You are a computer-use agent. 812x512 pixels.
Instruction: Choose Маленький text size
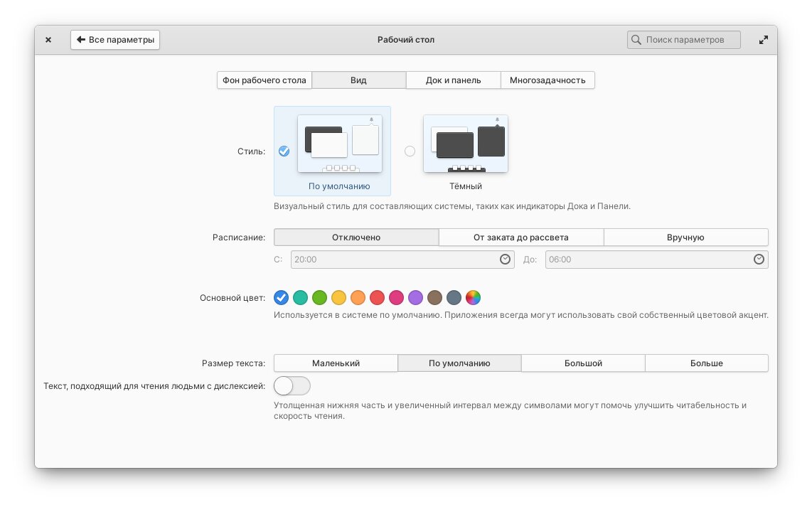coord(336,363)
